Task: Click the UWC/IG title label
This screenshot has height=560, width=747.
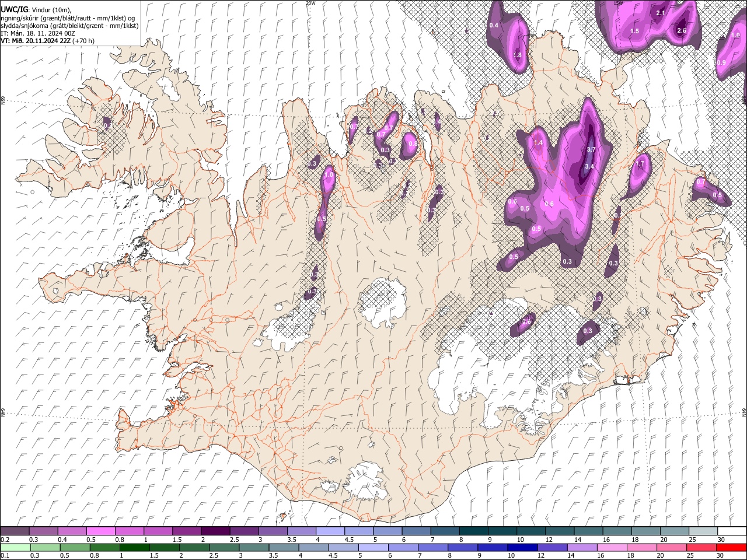Action: 13,9
